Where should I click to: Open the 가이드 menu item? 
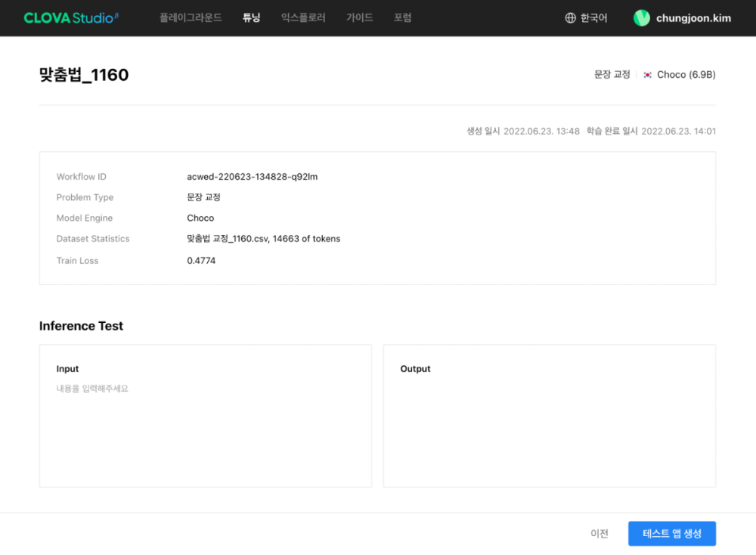pyautogui.click(x=359, y=17)
